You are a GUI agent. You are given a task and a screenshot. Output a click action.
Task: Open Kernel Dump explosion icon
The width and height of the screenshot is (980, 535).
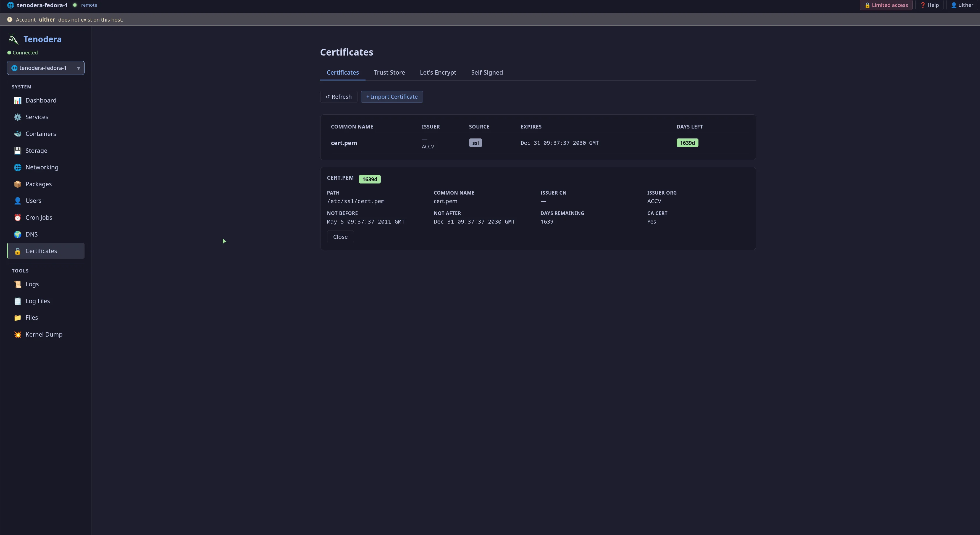(17, 334)
